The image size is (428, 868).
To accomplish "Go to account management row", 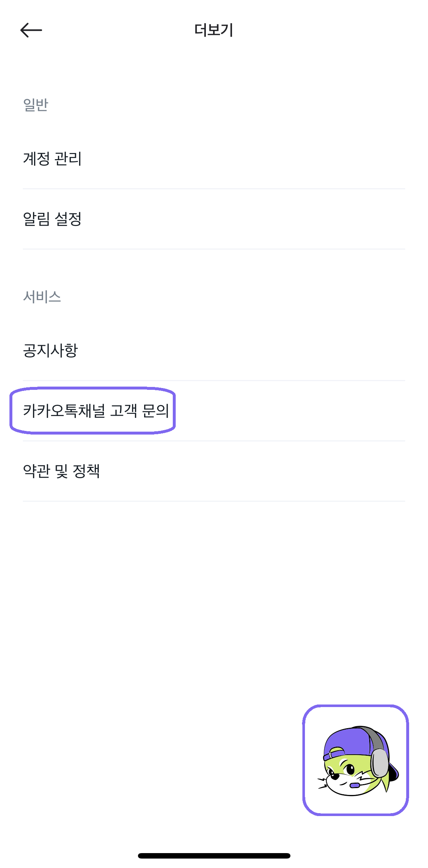I will pos(214,159).
